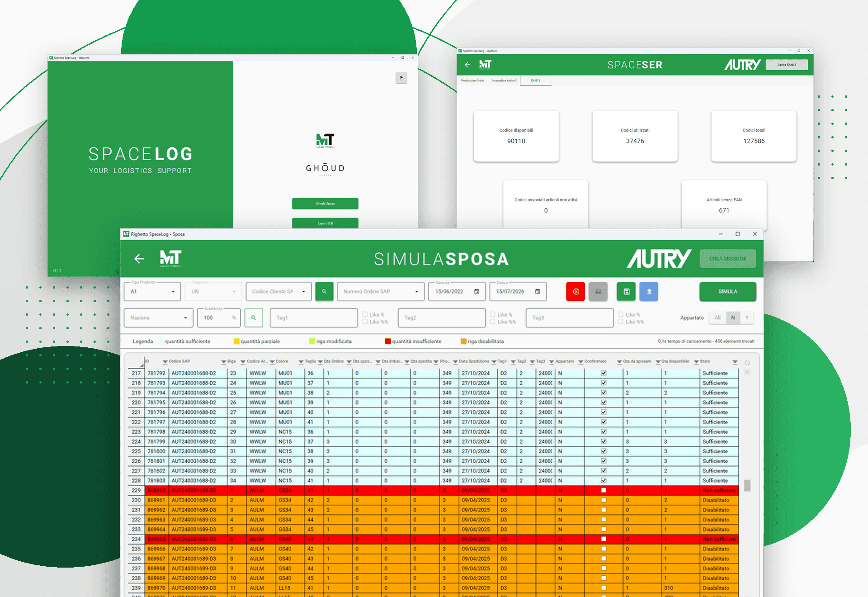Click into the Tag2 input field

(x=442, y=318)
